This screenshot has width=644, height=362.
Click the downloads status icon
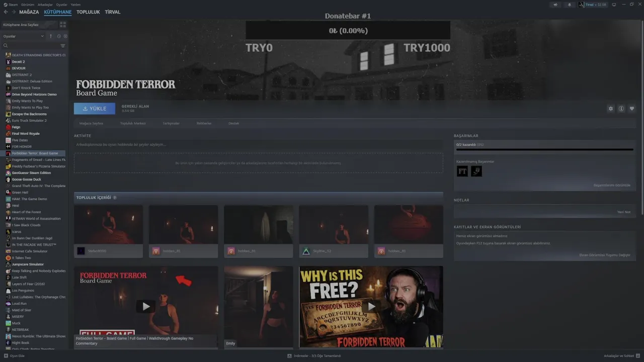click(x=289, y=356)
